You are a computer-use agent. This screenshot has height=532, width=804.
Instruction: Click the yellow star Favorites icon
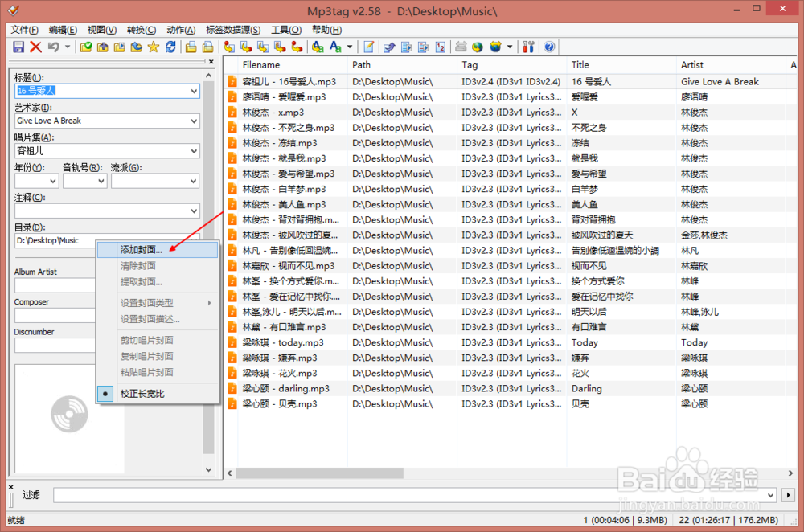click(x=153, y=47)
